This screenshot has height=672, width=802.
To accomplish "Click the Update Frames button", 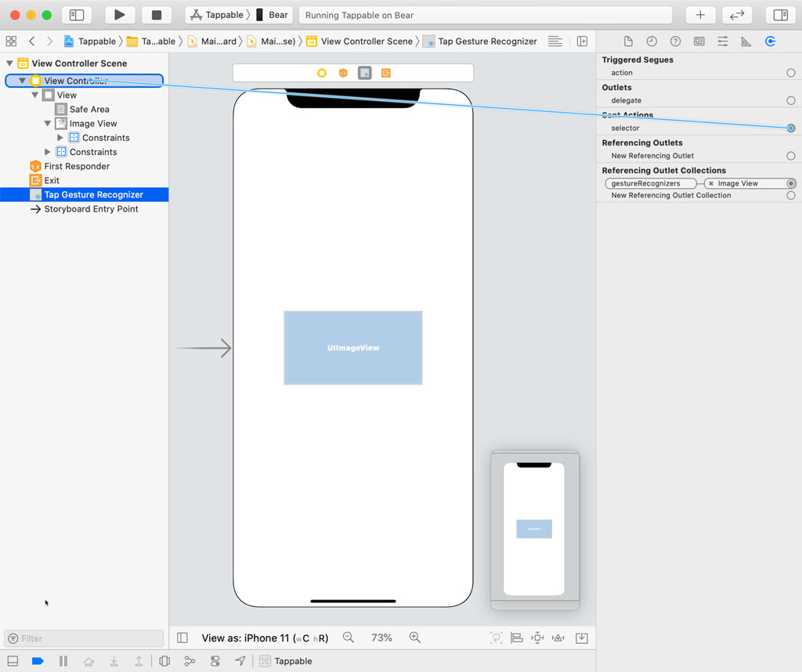I will (496, 638).
